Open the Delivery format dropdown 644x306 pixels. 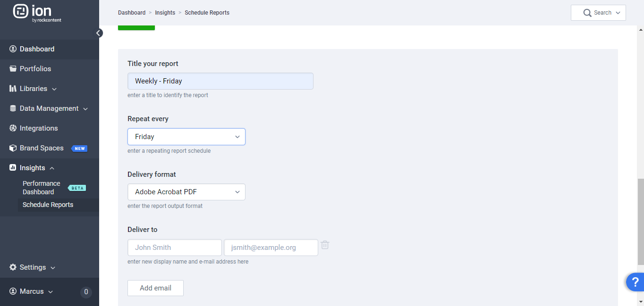[186, 192]
